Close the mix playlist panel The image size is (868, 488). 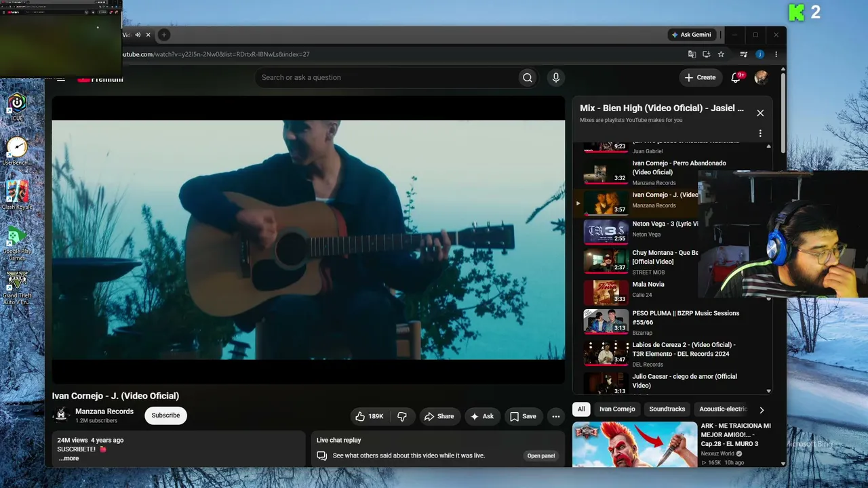[760, 113]
